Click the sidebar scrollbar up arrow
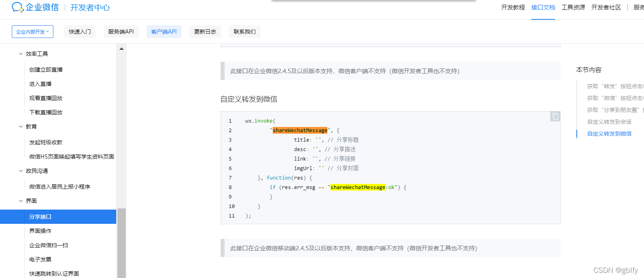This screenshot has width=644, height=278. [x=121, y=49]
